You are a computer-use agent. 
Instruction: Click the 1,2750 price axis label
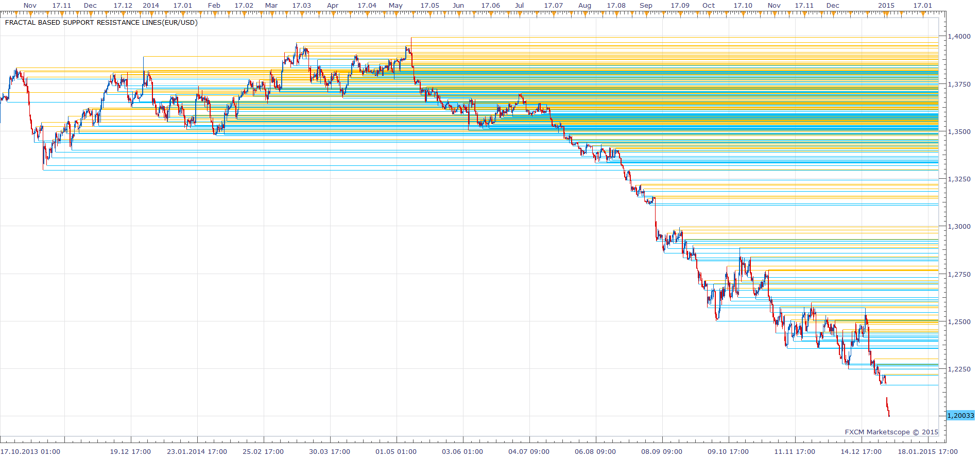pos(959,274)
